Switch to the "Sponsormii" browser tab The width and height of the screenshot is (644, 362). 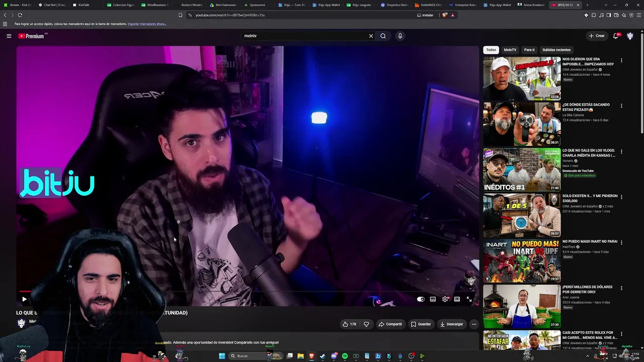257,5
